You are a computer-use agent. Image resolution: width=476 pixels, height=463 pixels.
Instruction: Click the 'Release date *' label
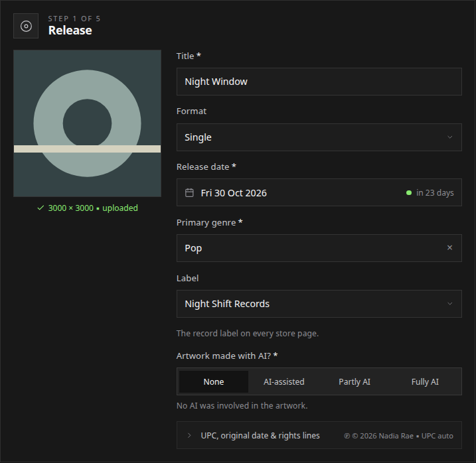pos(206,166)
